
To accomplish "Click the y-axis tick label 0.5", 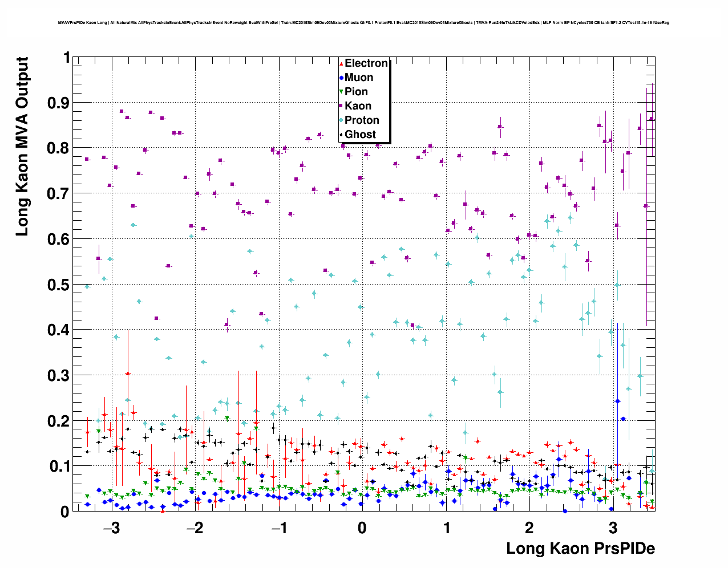I will tap(58, 285).
